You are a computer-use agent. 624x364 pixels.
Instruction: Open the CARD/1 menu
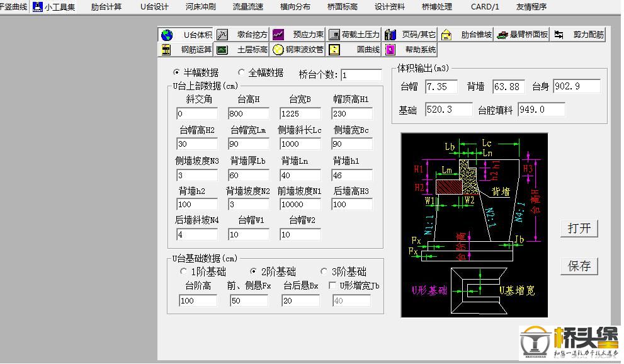[x=485, y=7]
